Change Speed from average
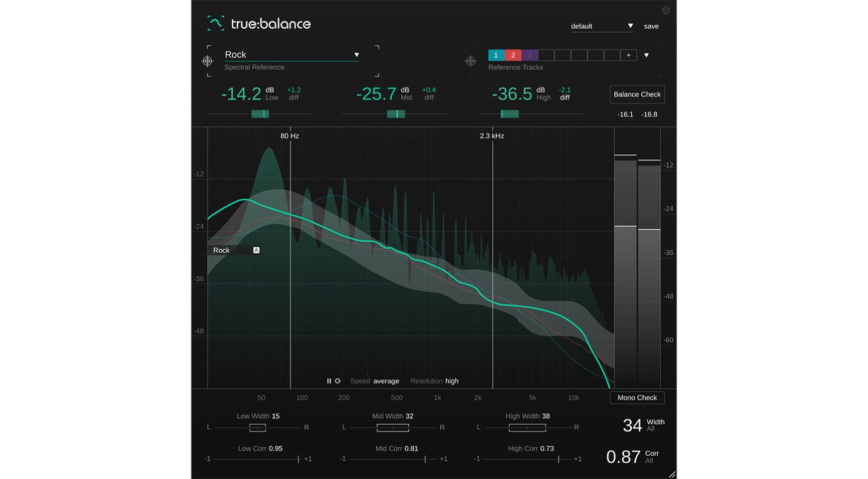The width and height of the screenshot is (868, 479). click(x=385, y=381)
